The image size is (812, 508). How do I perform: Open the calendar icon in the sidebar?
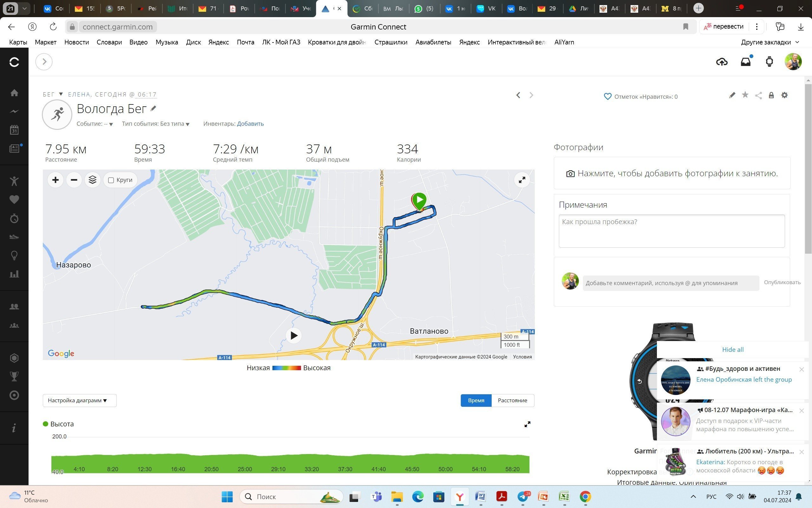point(14,130)
